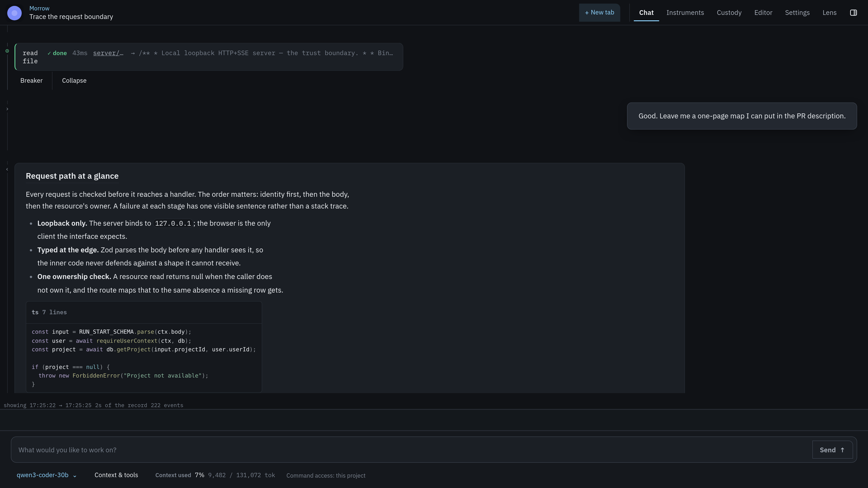The height and width of the screenshot is (488, 868).
Task: Click the 'Trace the request boundary' title
Action: coord(71,17)
